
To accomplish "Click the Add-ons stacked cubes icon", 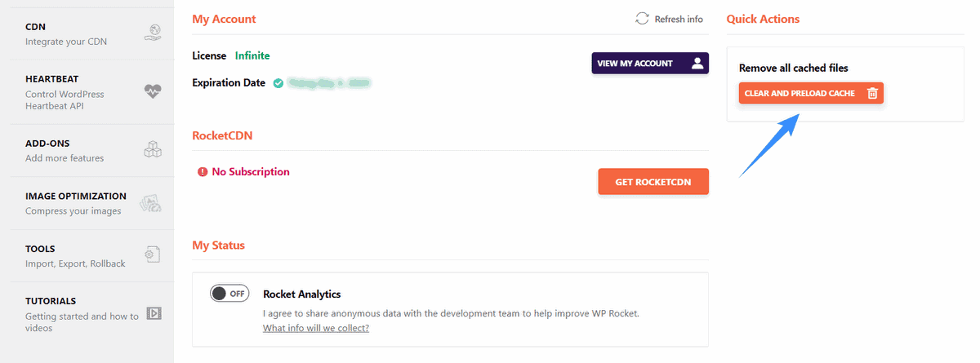I will [153, 149].
